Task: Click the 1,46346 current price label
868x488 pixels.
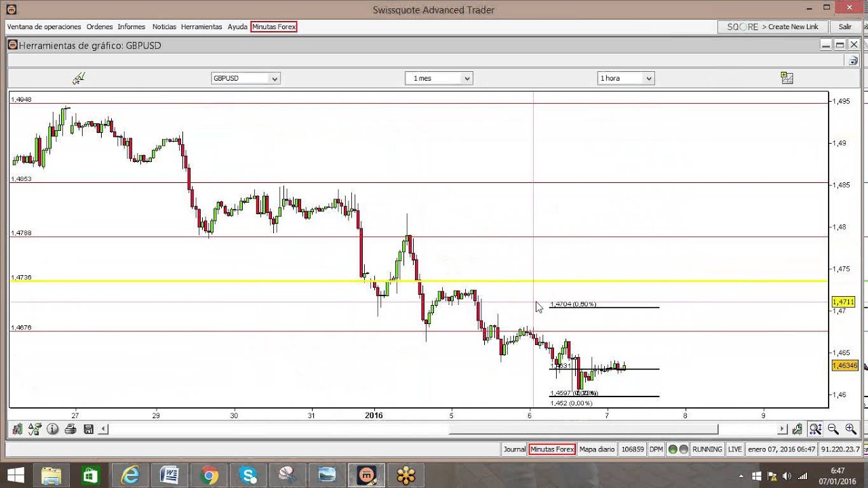Action: point(845,365)
